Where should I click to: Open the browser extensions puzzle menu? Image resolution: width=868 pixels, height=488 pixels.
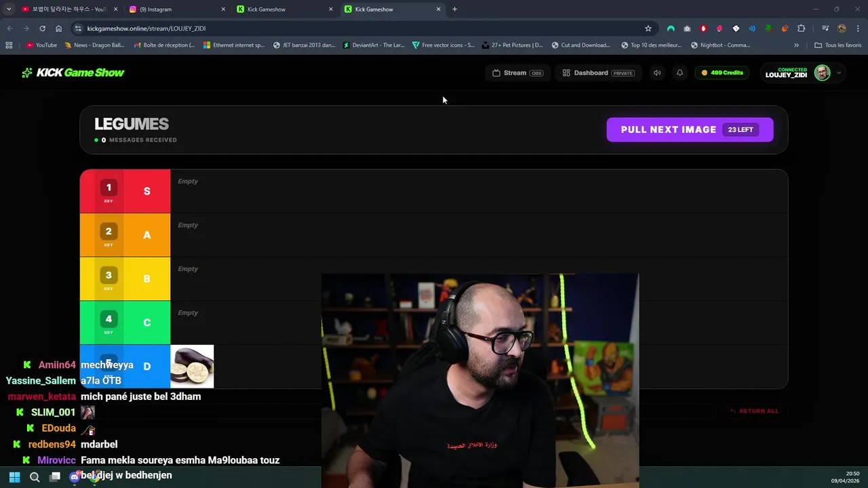coord(801,28)
